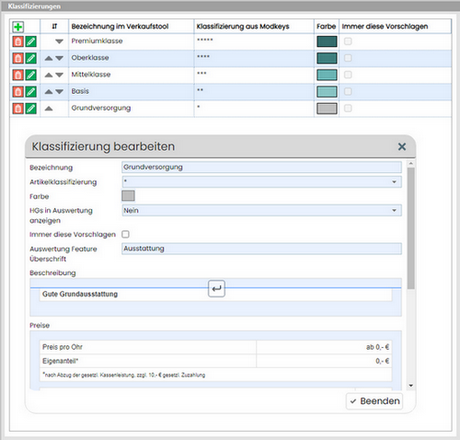Open Grundversorgung grey color swatch in table
460x440 pixels.
(327, 108)
